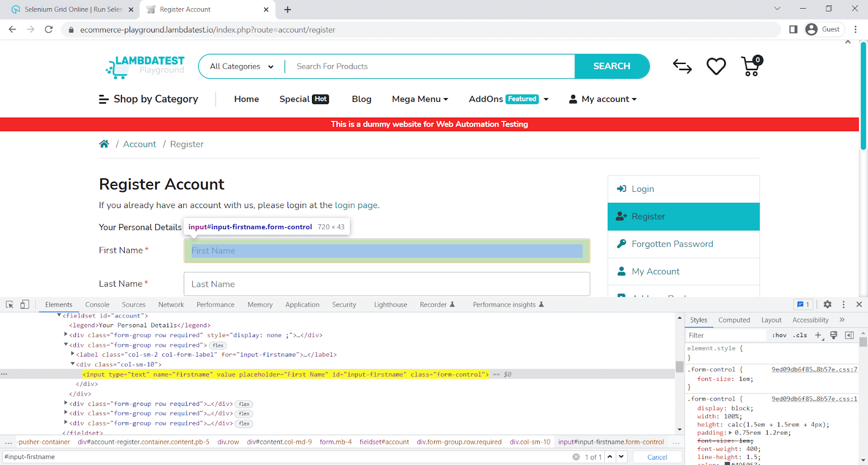Click the Login sidebar link
868x465 pixels.
[684, 189]
